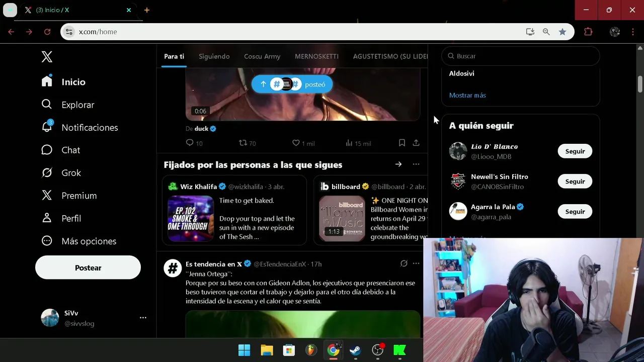This screenshot has width=644, height=362.
Task: Follow Lio D' Blanco
Action: [x=575, y=151]
